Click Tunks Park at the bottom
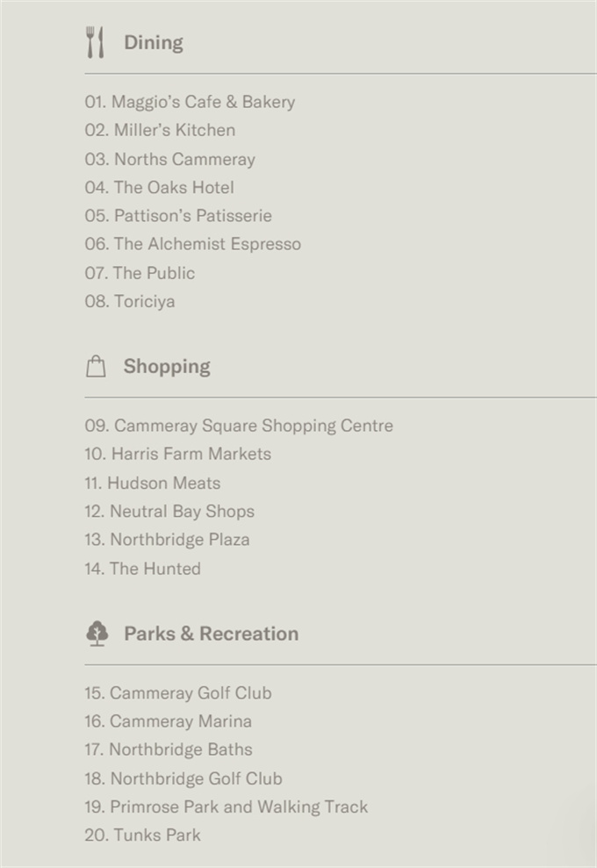This screenshot has height=868, width=597. point(142,835)
